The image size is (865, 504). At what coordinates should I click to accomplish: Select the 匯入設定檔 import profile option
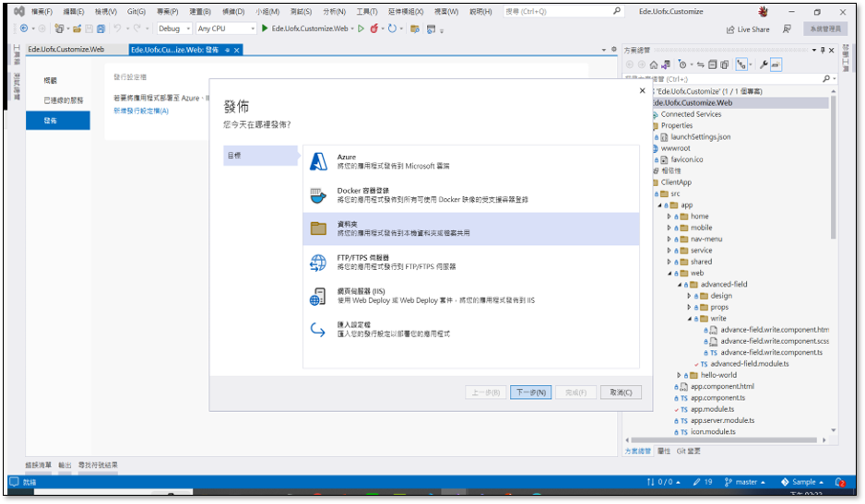(471, 330)
